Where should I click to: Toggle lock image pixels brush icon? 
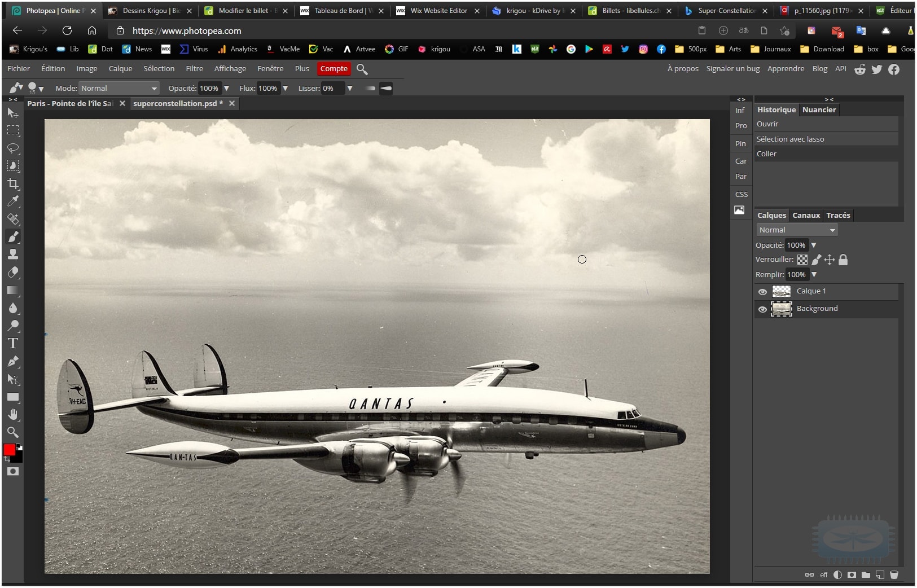816,260
